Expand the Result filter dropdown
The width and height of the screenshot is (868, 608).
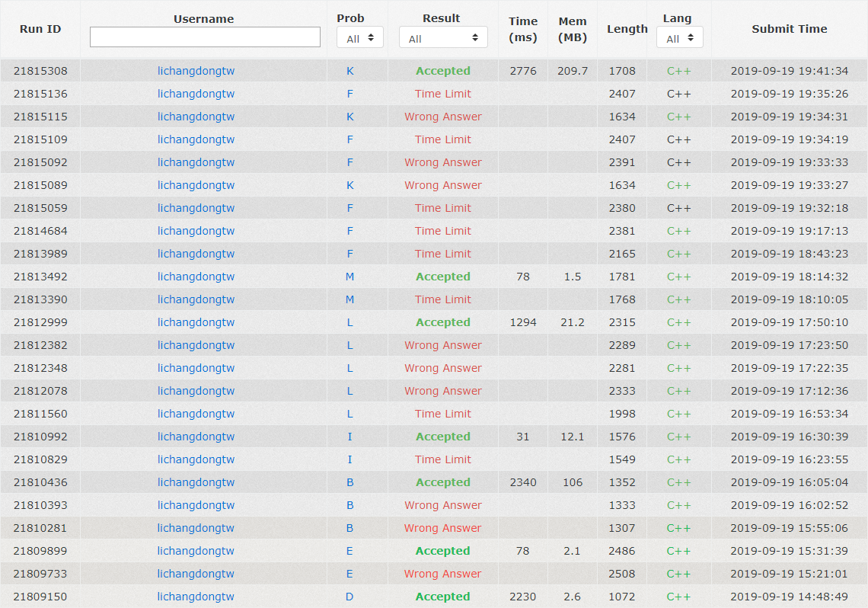click(x=443, y=37)
